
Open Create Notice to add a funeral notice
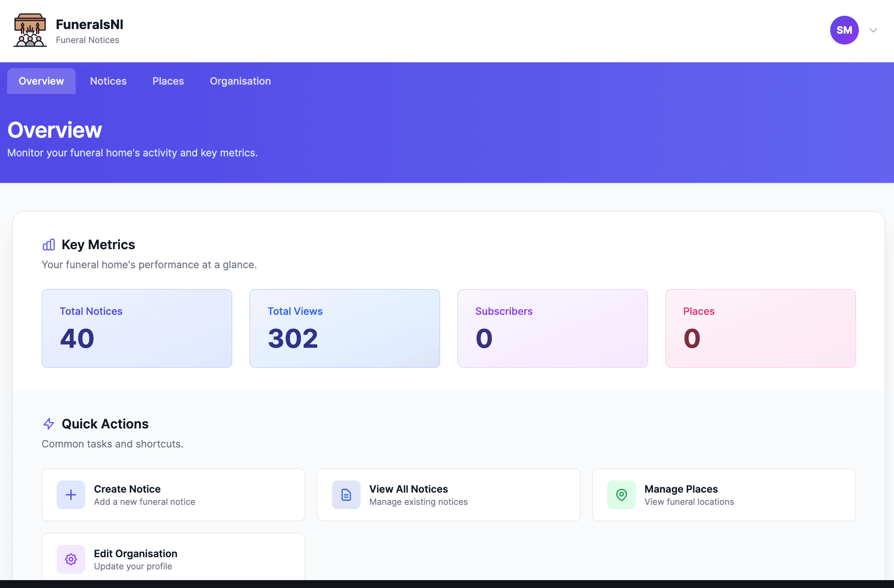173,495
